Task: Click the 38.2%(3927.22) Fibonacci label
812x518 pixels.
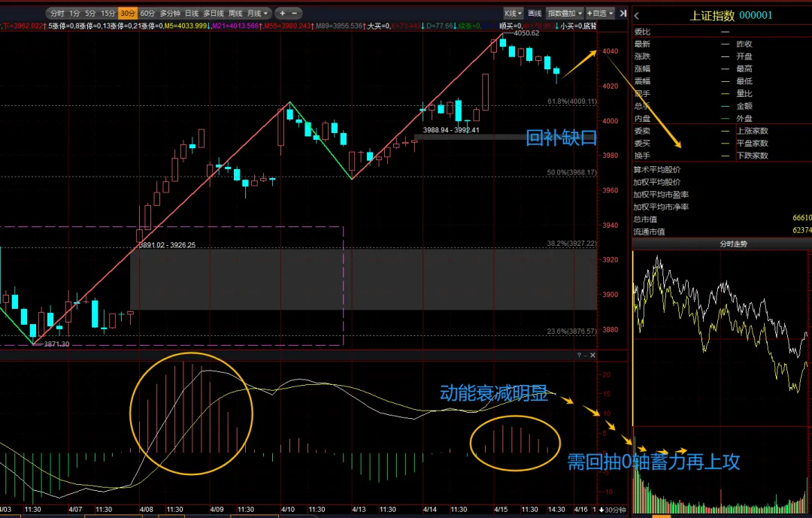Action: coord(572,244)
